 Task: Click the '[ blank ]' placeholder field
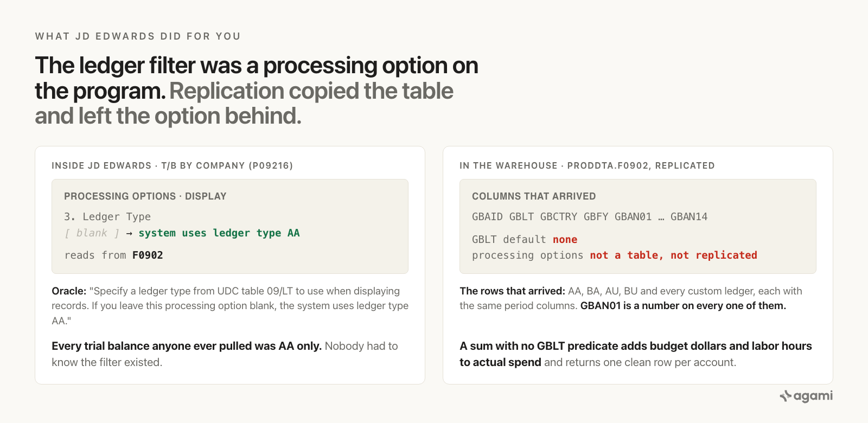pyautogui.click(x=92, y=233)
